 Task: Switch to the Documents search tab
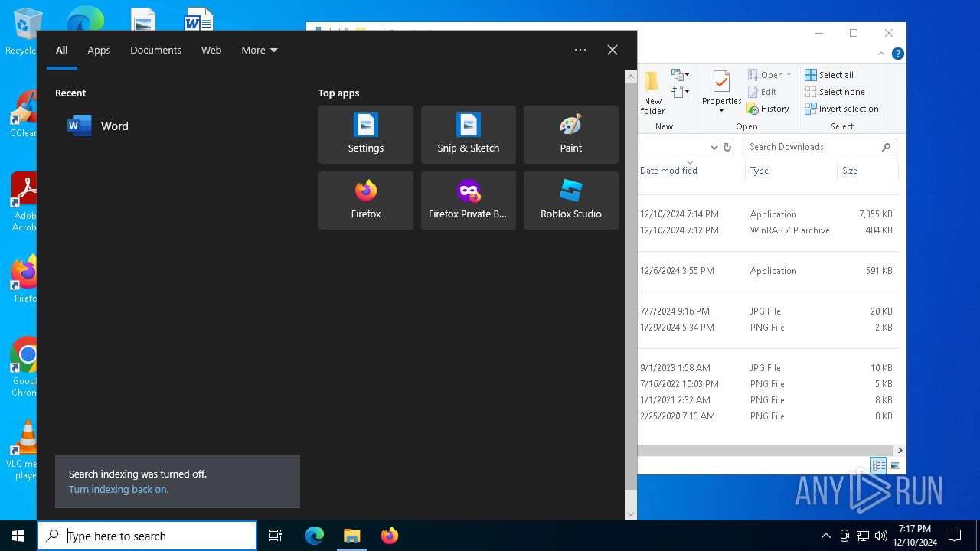(x=155, y=50)
